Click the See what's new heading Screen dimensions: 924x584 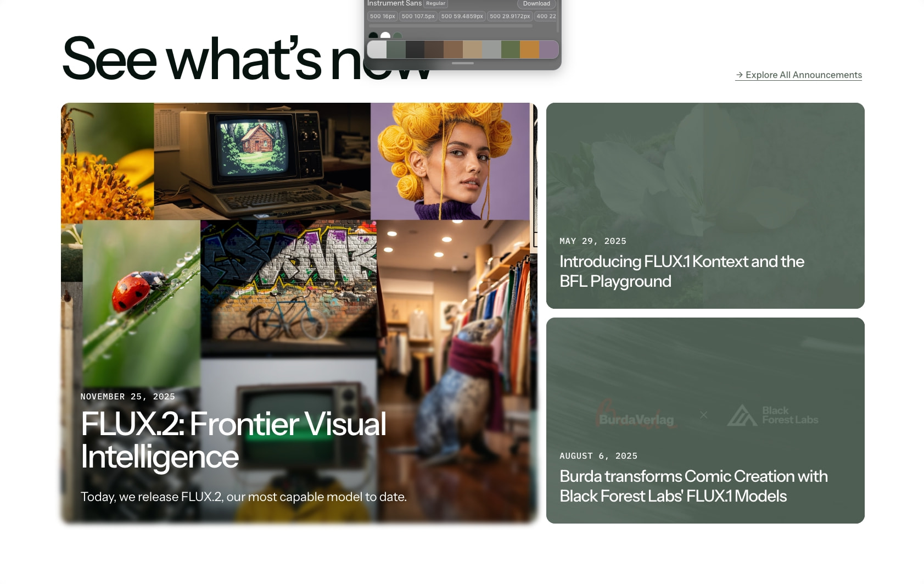coord(247,58)
